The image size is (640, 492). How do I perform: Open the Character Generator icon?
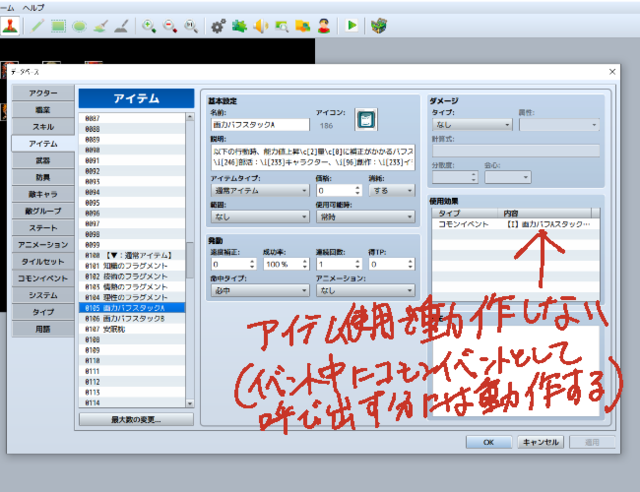pyautogui.click(x=324, y=26)
